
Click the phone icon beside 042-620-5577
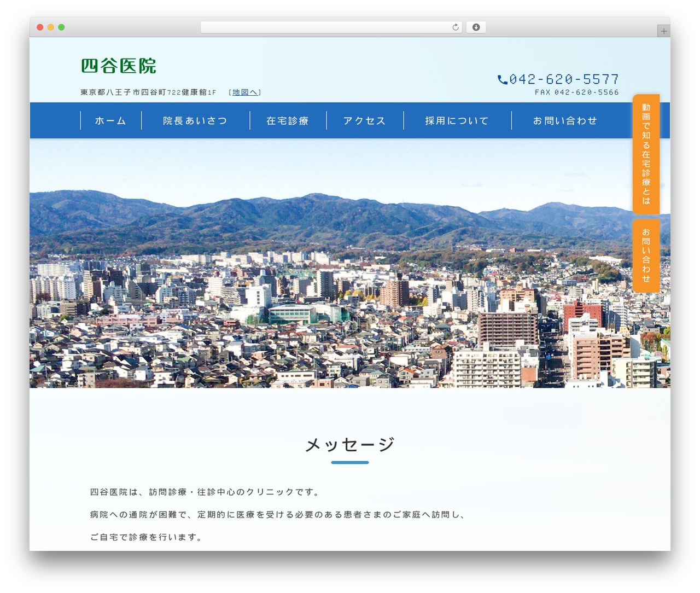click(x=502, y=80)
